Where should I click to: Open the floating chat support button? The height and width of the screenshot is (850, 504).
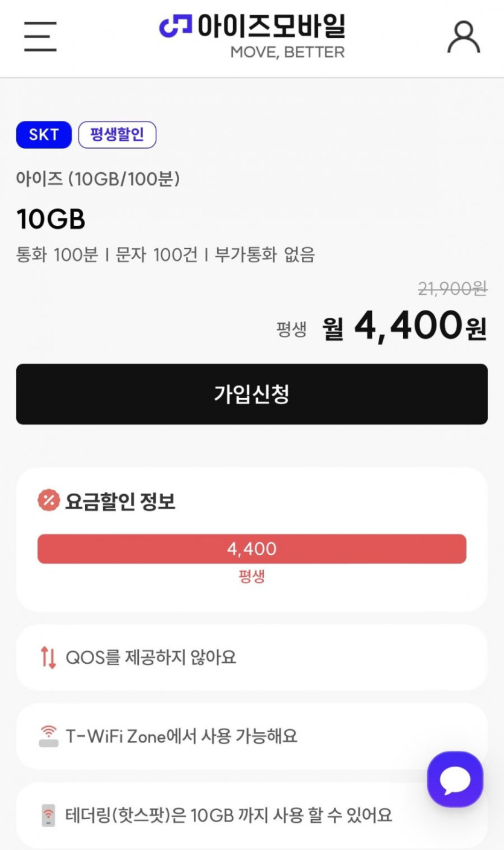pos(455,779)
